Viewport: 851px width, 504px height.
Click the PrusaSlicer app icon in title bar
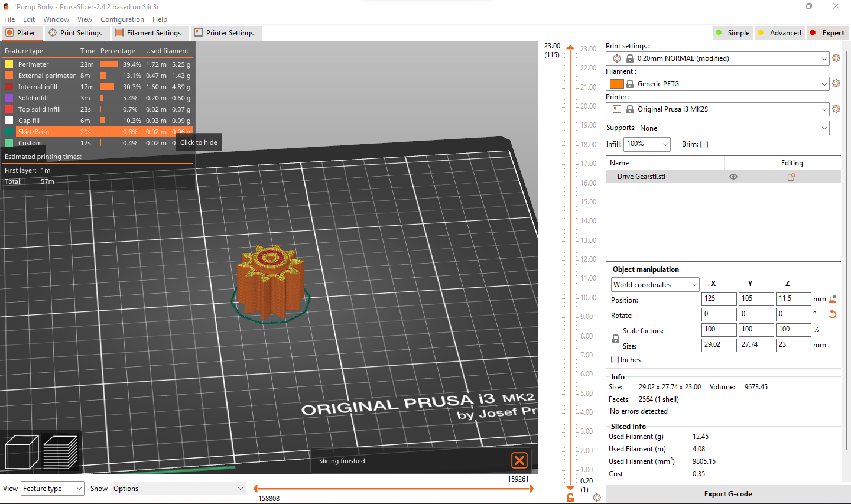(6, 6)
